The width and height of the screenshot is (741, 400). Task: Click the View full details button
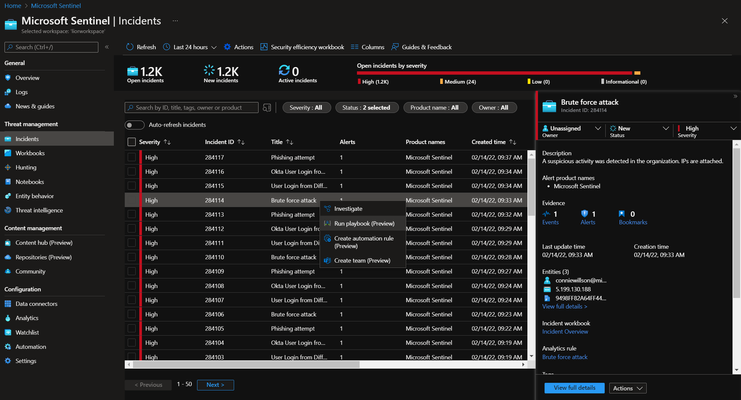point(574,388)
